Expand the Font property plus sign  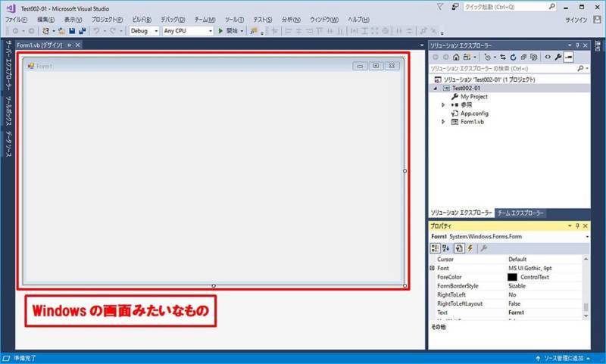tap(433, 268)
